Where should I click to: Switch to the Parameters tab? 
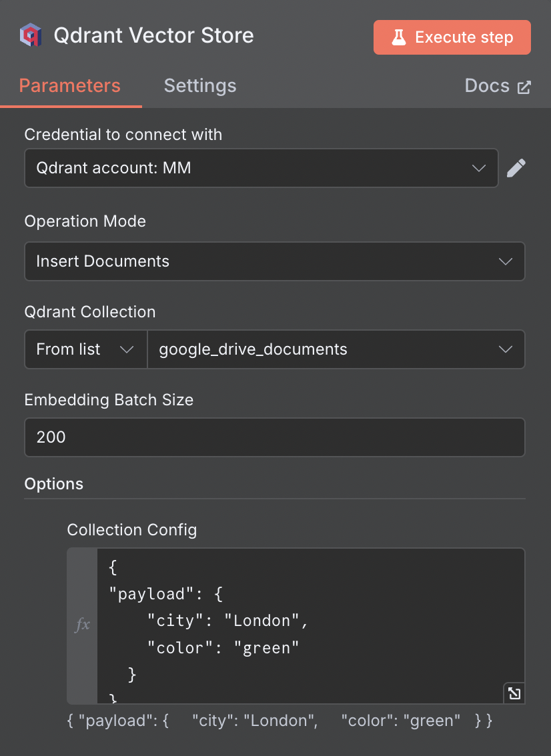pos(70,85)
